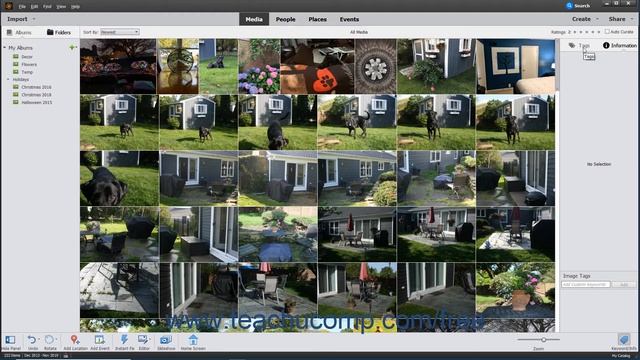This screenshot has width=640, height=360.
Task: Open the Create dropdown arrow
Action: [x=597, y=19]
